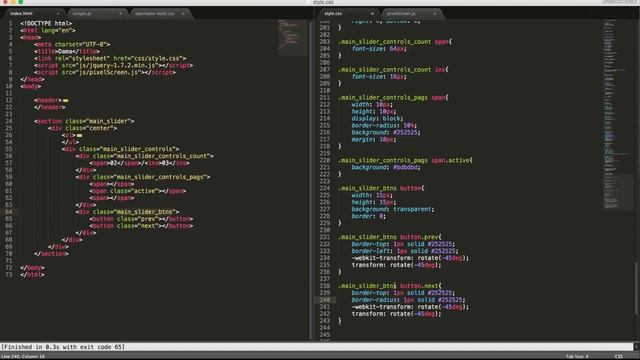
Task: Click the 'main_slider_controls_pags' div in HTML
Action: click(x=143, y=177)
